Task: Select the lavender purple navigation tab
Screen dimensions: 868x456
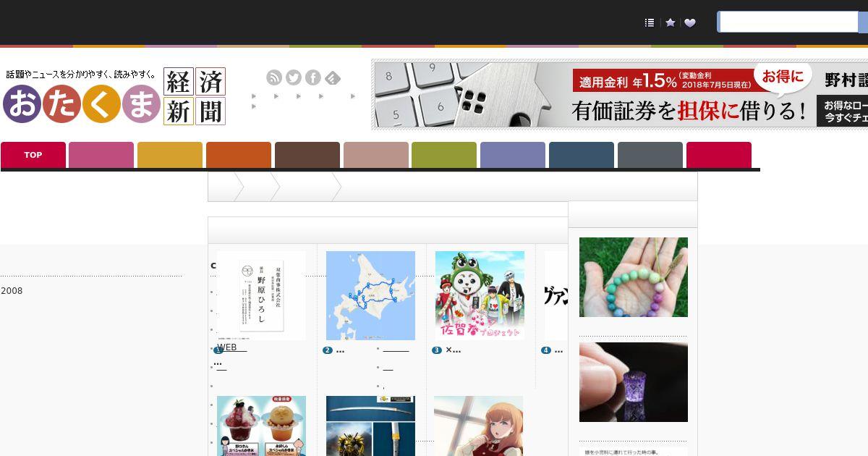Action: (513, 155)
